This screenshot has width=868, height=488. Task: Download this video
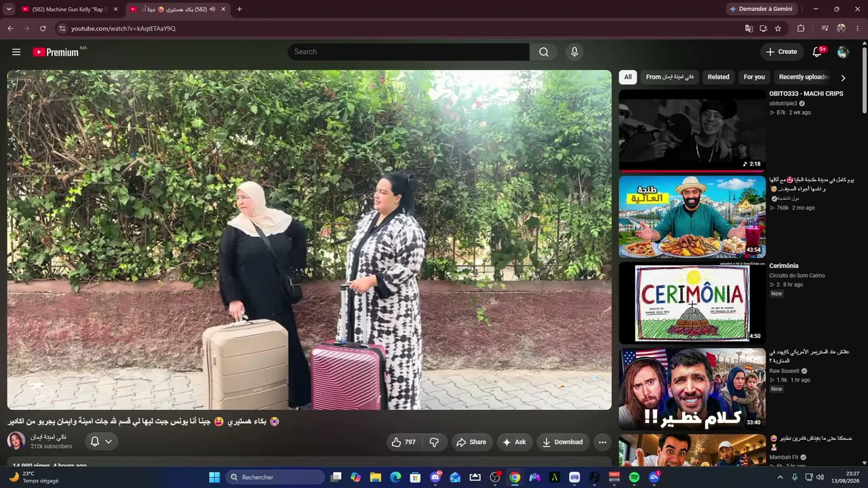click(x=563, y=442)
